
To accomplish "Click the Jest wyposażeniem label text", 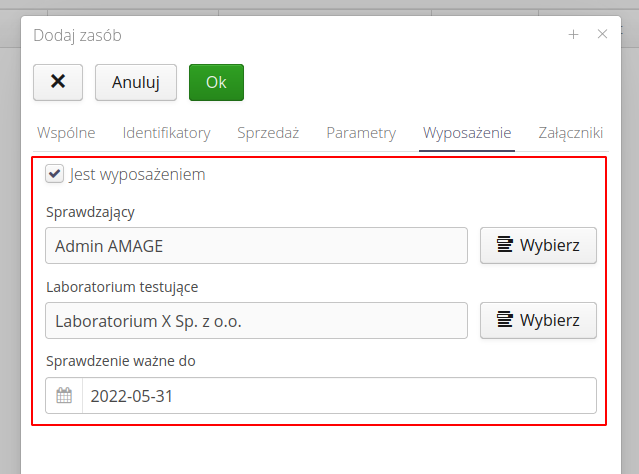I will 137,174.
